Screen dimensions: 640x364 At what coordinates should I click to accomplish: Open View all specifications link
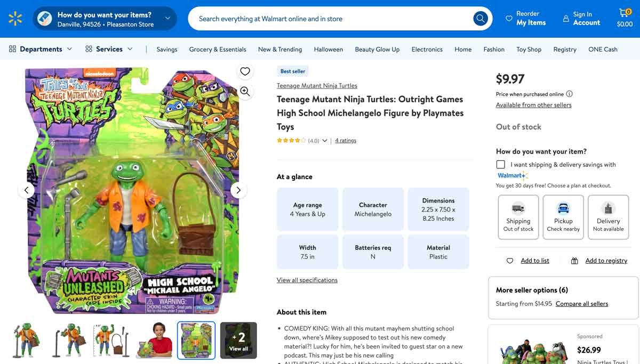point(307,279)
